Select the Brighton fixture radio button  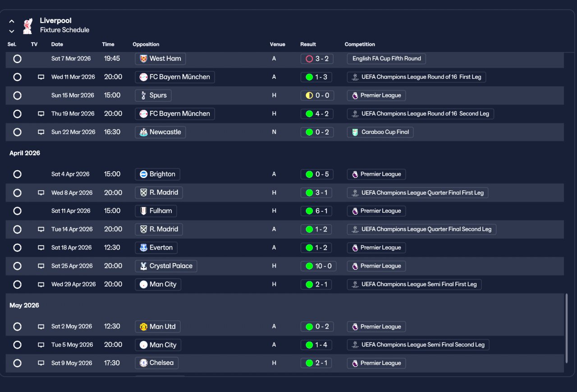[x=17, y=174]
